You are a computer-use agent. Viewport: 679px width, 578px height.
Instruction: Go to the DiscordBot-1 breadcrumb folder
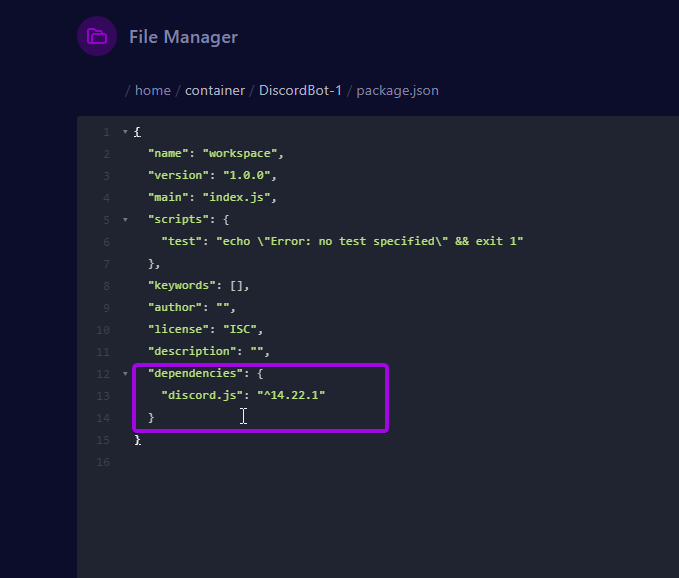[x=300, y=90]
